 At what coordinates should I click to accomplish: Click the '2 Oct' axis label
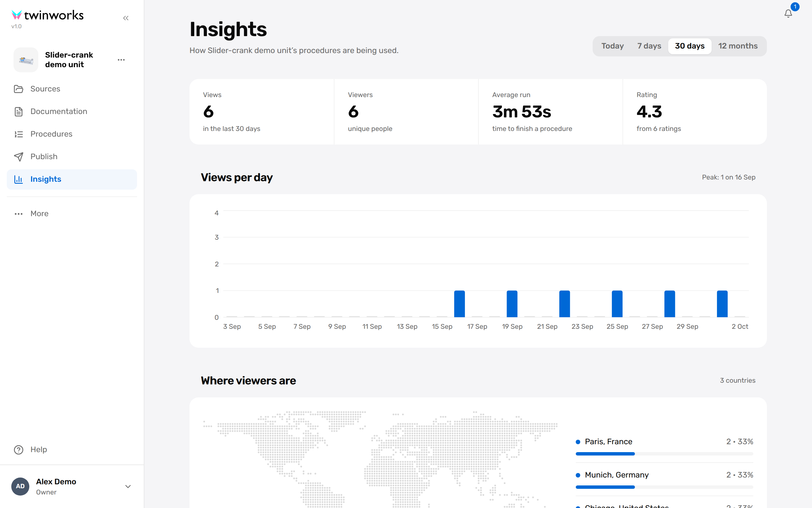(x=740, y=327)
